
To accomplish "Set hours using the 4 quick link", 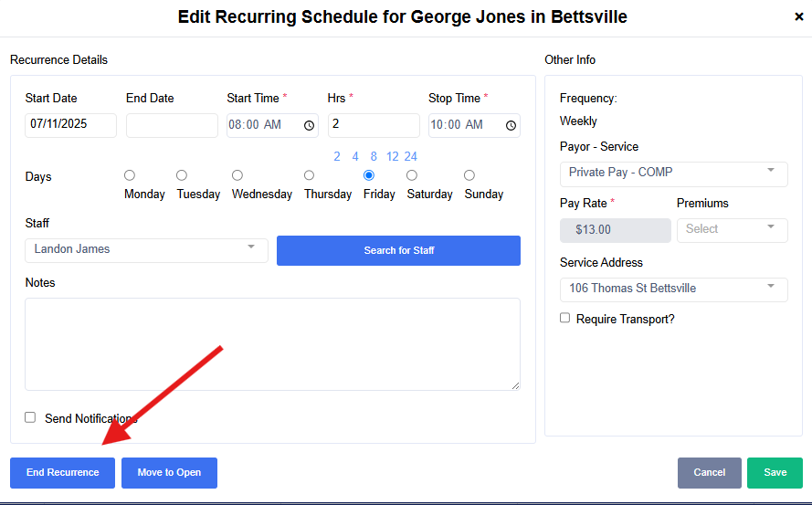I will tap(355, 156).
